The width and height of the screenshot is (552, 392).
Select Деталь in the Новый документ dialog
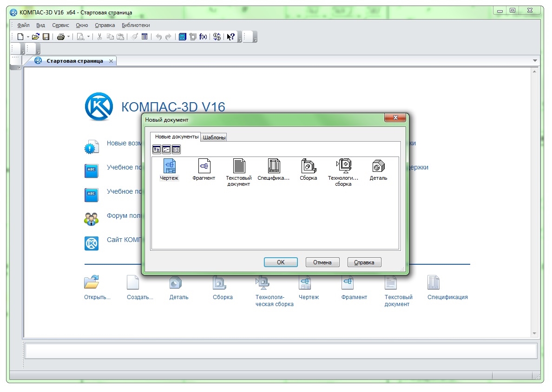(x=378, y=170)
